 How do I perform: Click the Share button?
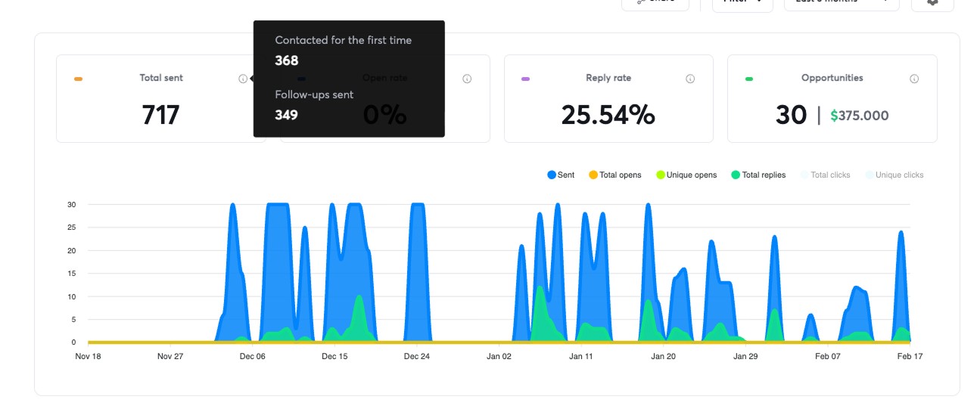655,2
